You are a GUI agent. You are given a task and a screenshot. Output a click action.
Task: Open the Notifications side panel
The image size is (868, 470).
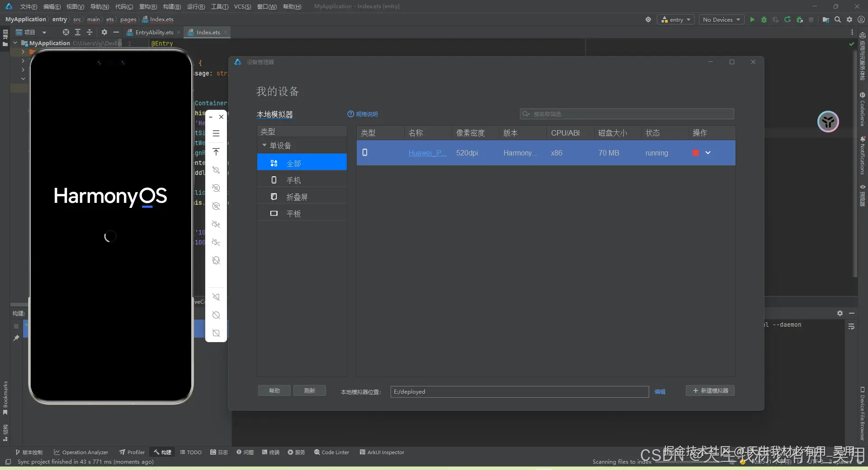(x=863, y=155)
